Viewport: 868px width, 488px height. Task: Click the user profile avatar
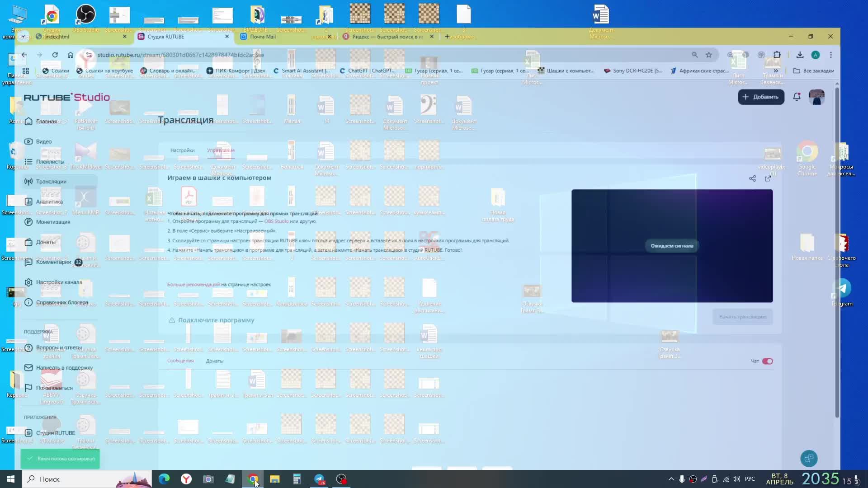[x=816, y=97]
